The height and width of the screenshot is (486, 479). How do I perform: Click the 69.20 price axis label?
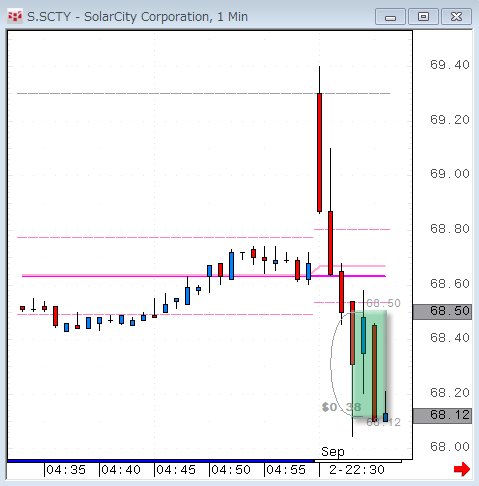point(450,120)
